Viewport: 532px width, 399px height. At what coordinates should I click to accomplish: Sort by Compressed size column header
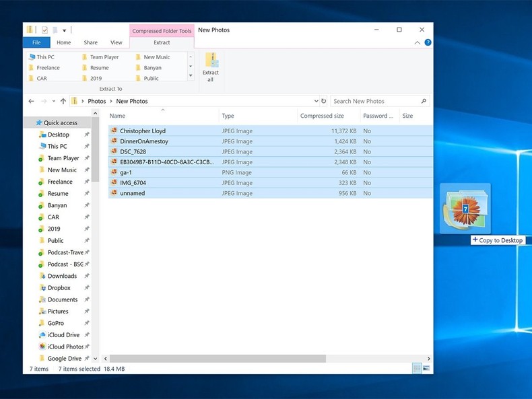coord(322,116)
